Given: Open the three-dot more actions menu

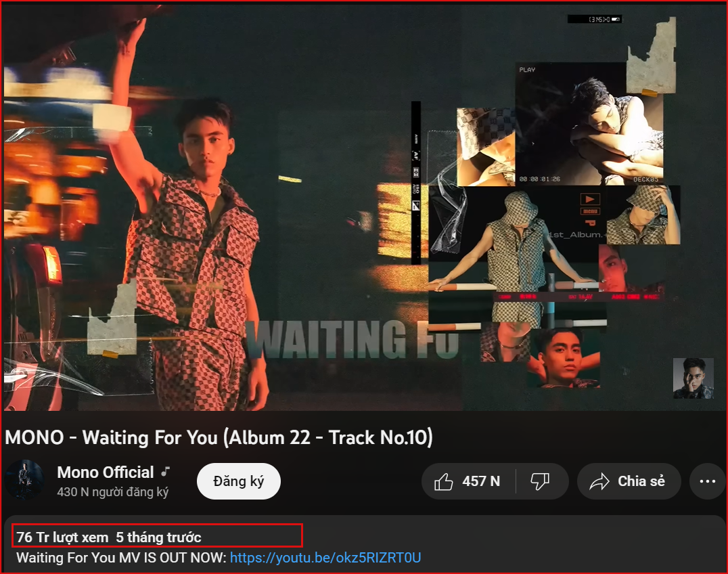Looking at the screenshot, I should pyautogui.click(x=707, y=481).
